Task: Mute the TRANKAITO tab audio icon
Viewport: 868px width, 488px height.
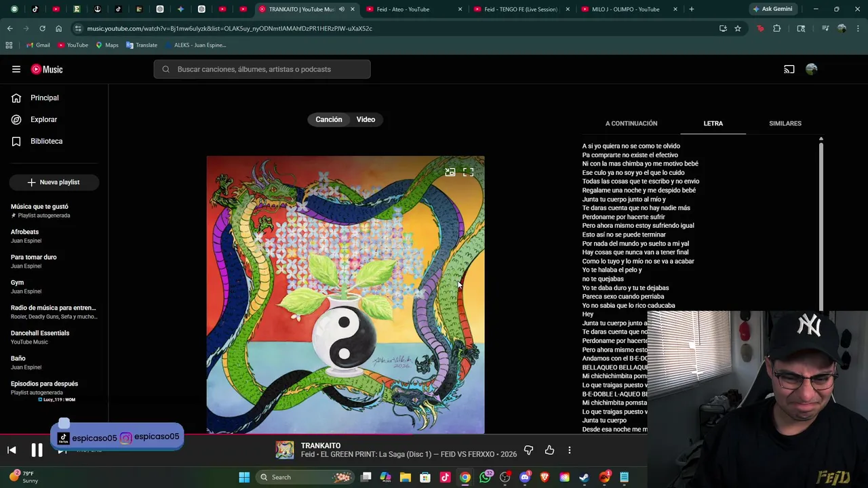Action: click(x=342, y=9)
